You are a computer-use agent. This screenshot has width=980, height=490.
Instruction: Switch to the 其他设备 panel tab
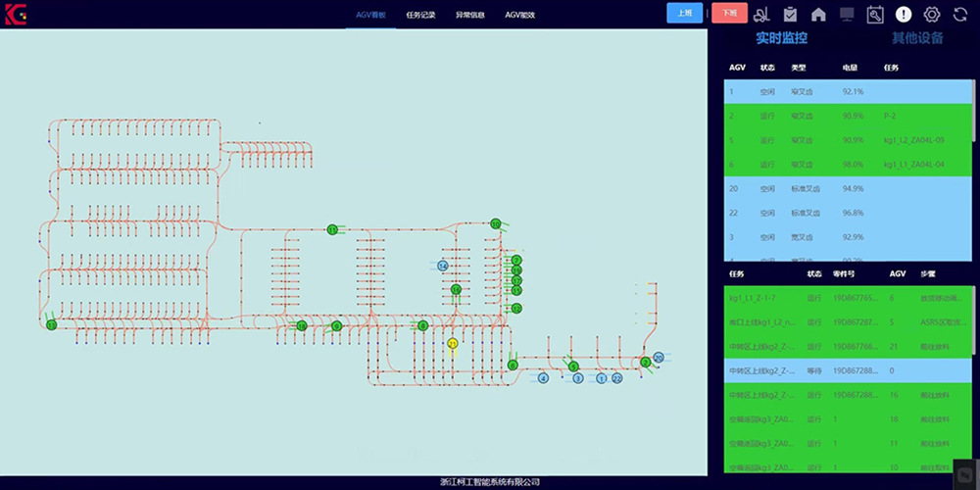click(x=917, y=39)
